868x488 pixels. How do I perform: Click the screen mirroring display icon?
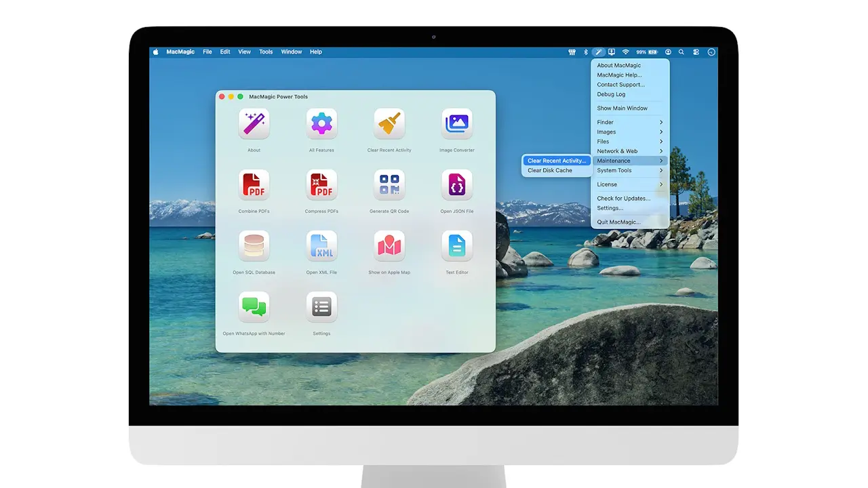(x=612, y=52)
